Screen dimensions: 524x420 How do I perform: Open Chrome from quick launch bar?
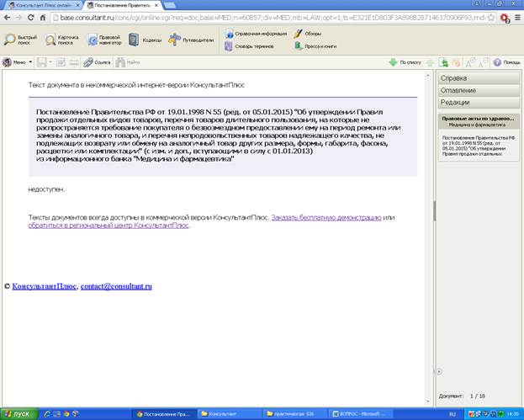tap(66, 414)
